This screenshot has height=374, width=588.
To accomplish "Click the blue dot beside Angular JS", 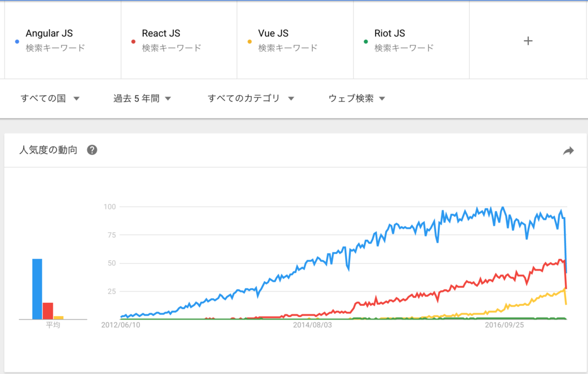I will (x=17, y=42).
